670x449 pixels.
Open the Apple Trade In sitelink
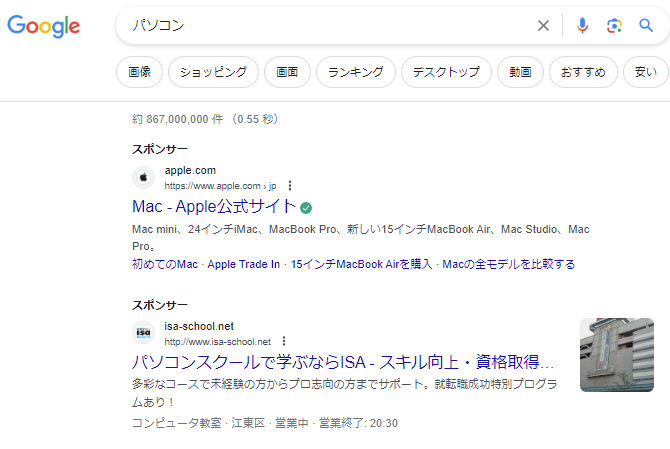click(244, 264)
